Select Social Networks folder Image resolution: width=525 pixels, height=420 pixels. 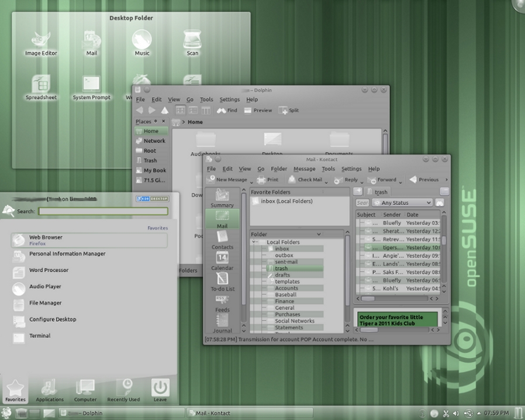295,321
